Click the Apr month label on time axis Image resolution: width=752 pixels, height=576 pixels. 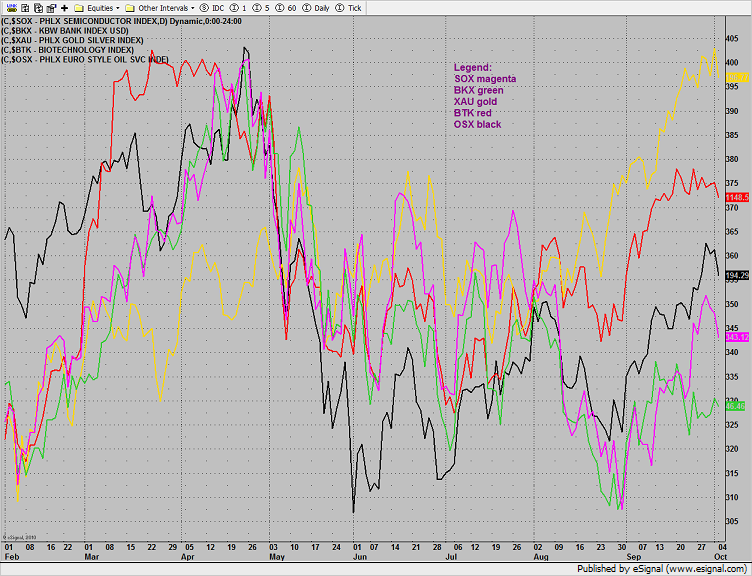pos(188,557)
